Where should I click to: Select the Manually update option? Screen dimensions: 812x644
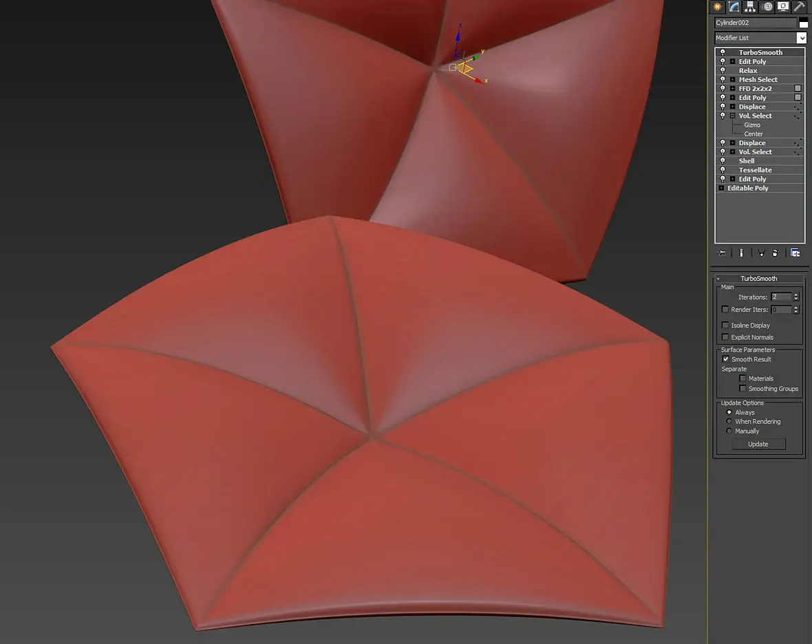[x=729, y=431]
